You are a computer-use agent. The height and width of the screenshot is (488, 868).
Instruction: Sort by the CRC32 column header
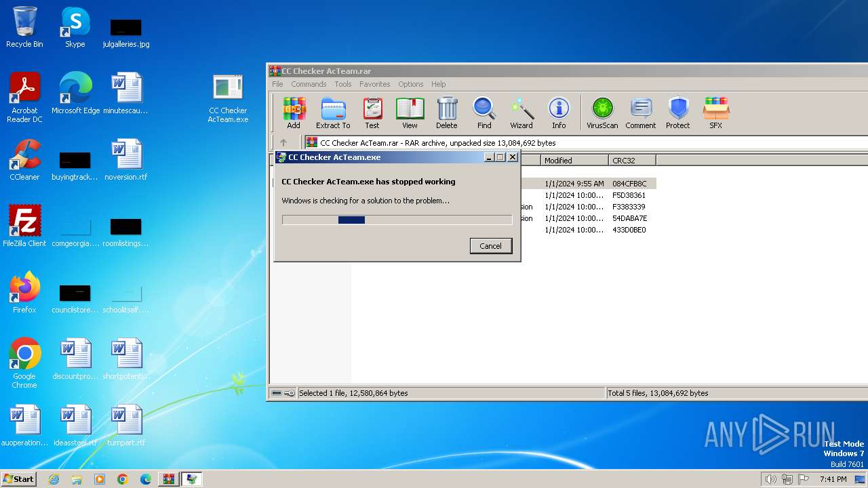tap(632, 161)
